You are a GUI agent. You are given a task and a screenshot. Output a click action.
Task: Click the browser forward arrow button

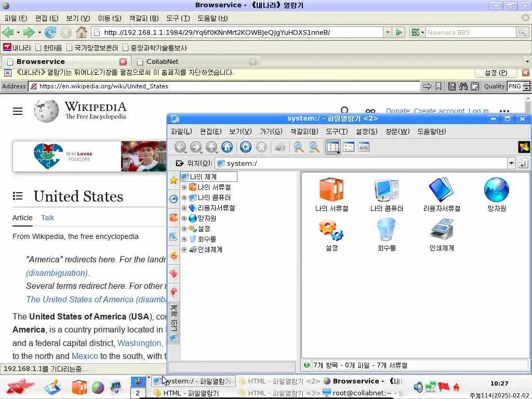pos(29,33)
